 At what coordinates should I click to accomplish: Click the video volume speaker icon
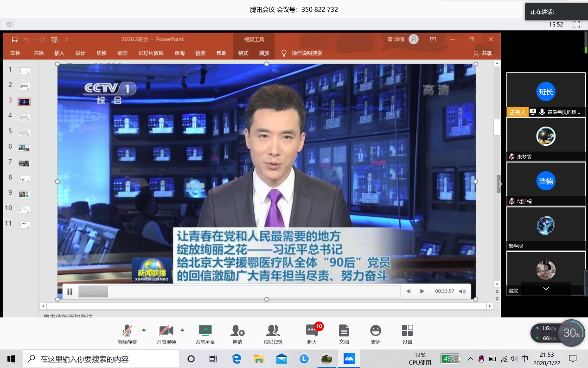(462, 291)
